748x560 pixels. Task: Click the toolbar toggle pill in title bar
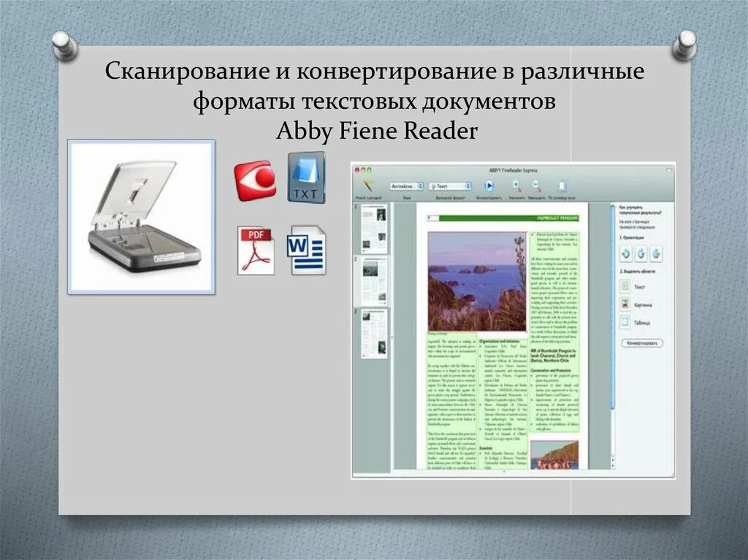669,170
